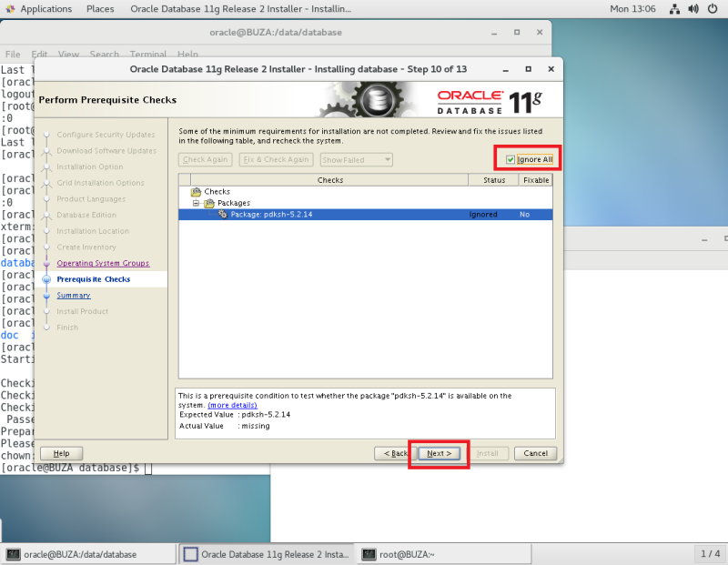Select the pdksh-5.2.14 package icon

click(x=223, y=214)
